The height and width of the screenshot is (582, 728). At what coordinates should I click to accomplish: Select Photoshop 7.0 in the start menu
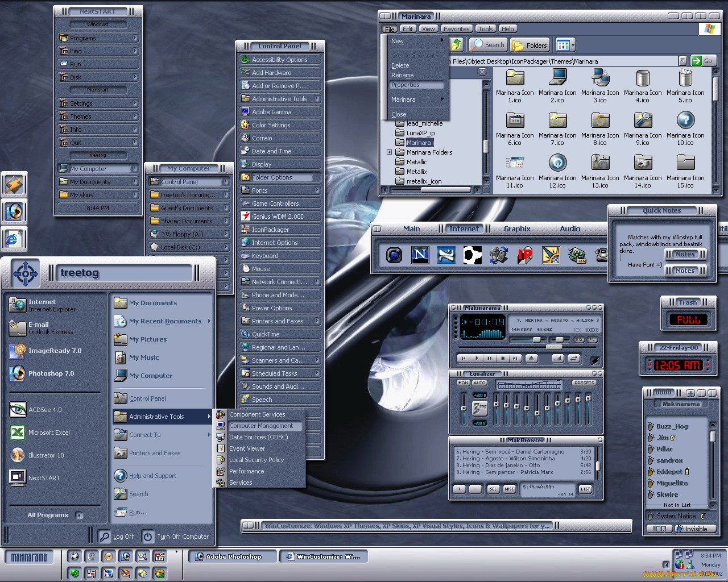click(52, 373)
